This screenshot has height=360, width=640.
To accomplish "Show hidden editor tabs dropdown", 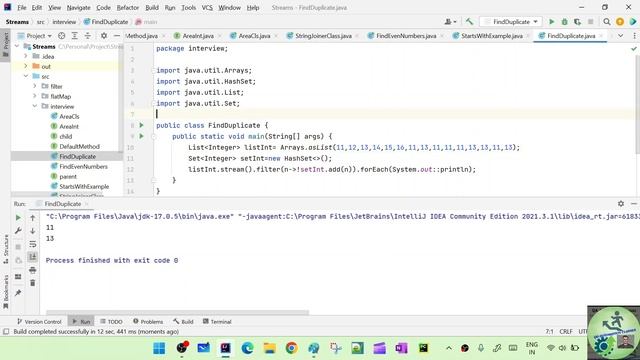I will 620,36.
